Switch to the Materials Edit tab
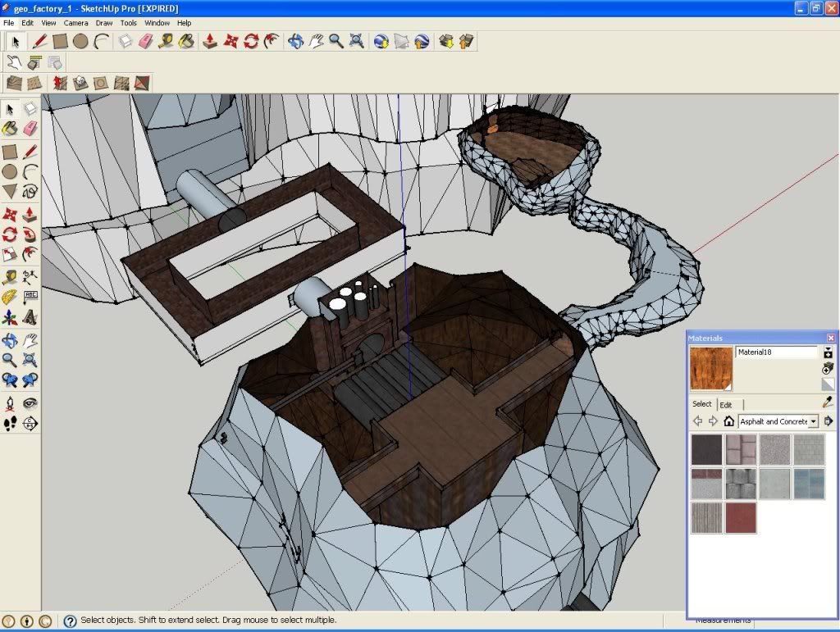Screen dimensions: 840x632 click(x=726, y=405)
